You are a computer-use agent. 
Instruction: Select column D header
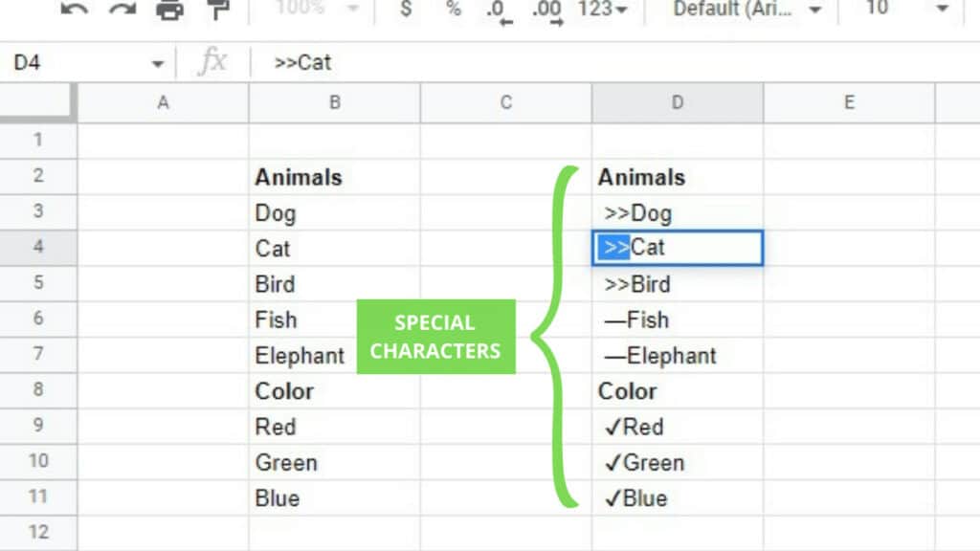[x=678, y=102]
